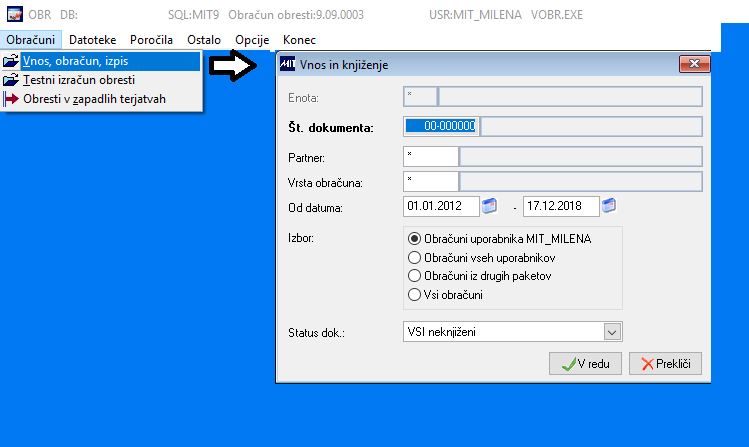Click the Št. dokumenta number field

tap(441, 126)
